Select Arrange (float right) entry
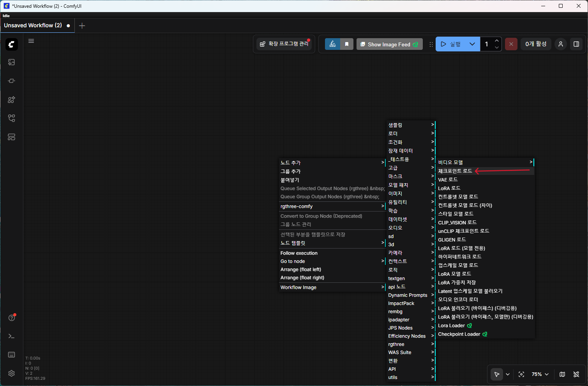Image resolution: width=588 pixels, height=386 pixels. [332, 278]
